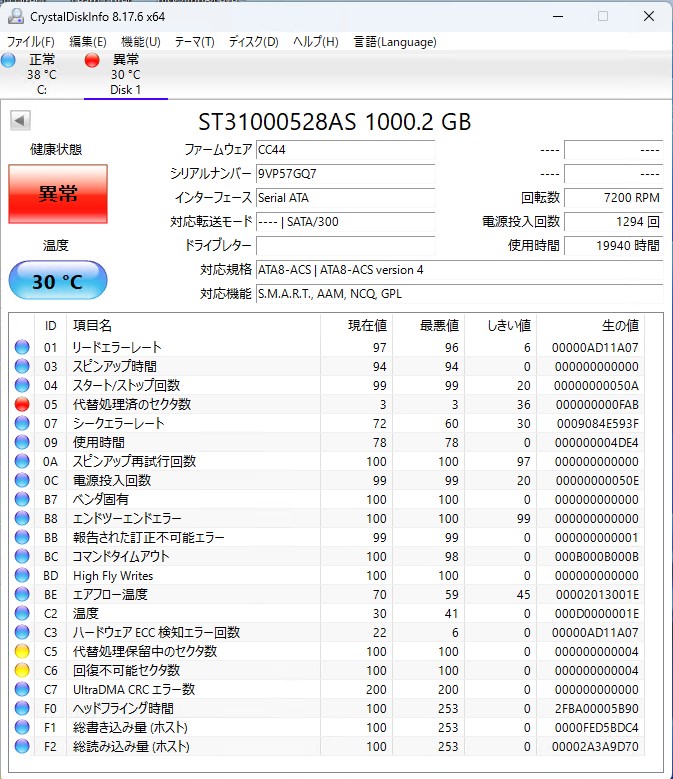The width and height of the screenshot is (673, 779).
Task: Click the 対応規格 field ATA8-ACS
Action: click(459, 270)
